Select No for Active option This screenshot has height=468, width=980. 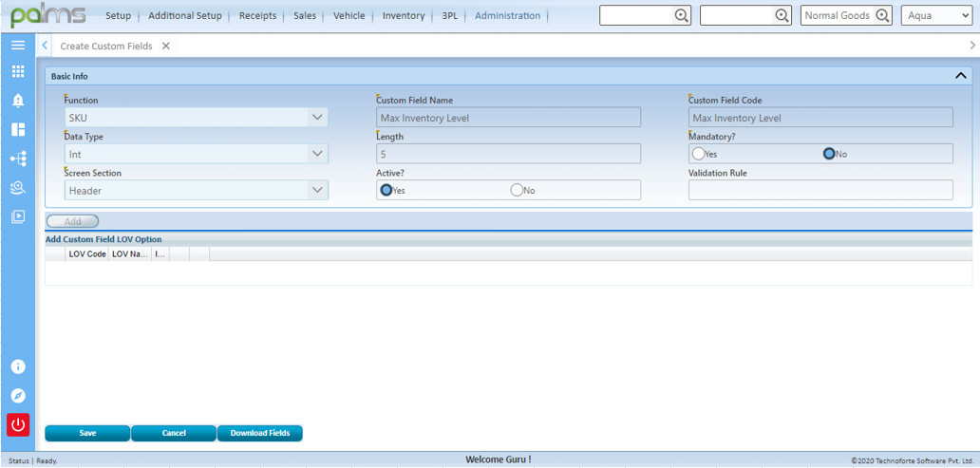click(518, 190)
